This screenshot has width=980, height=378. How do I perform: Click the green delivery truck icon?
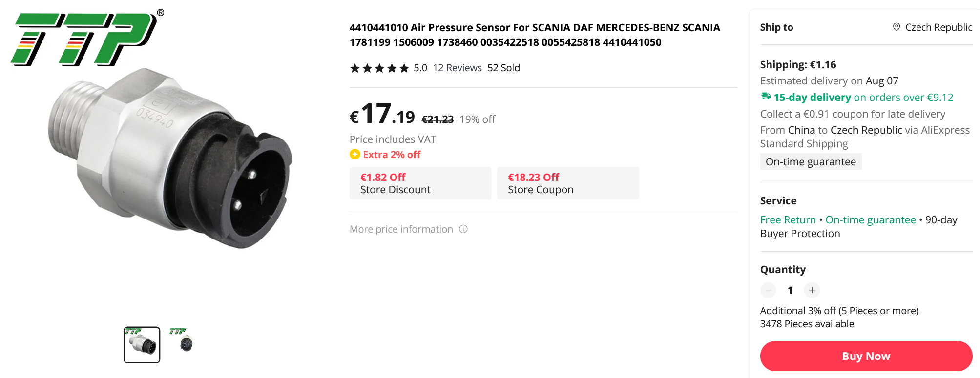[766, 97]
